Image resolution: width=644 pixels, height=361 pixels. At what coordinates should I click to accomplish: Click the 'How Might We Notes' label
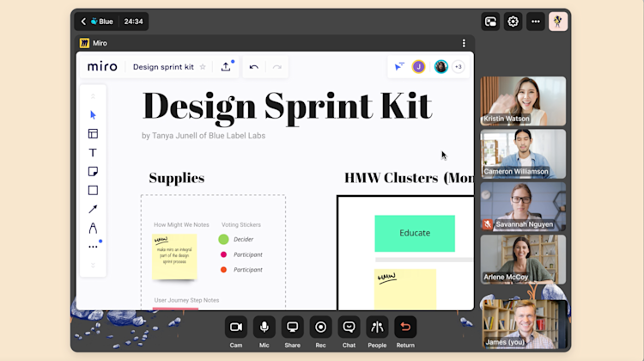coord(181,225)
